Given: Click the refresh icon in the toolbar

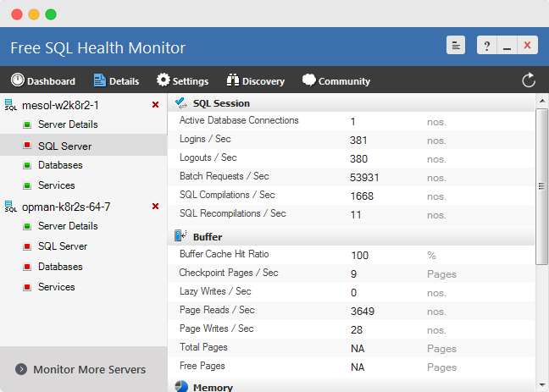Looking at the screenshot, I should pyautogui.click(x=529, y=80).
